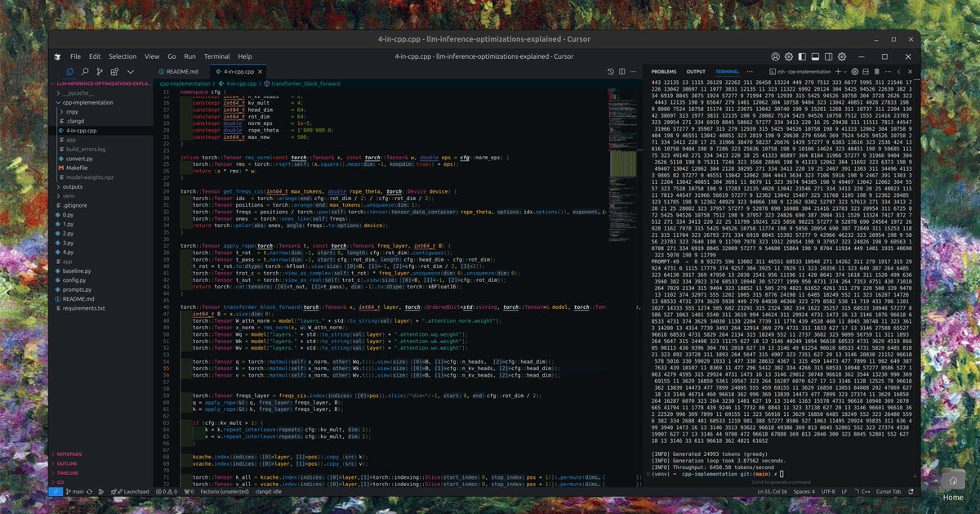Click the clangd: idle status indicator
This screenshot has width=980, height=514.
click(x=269, y=491)
